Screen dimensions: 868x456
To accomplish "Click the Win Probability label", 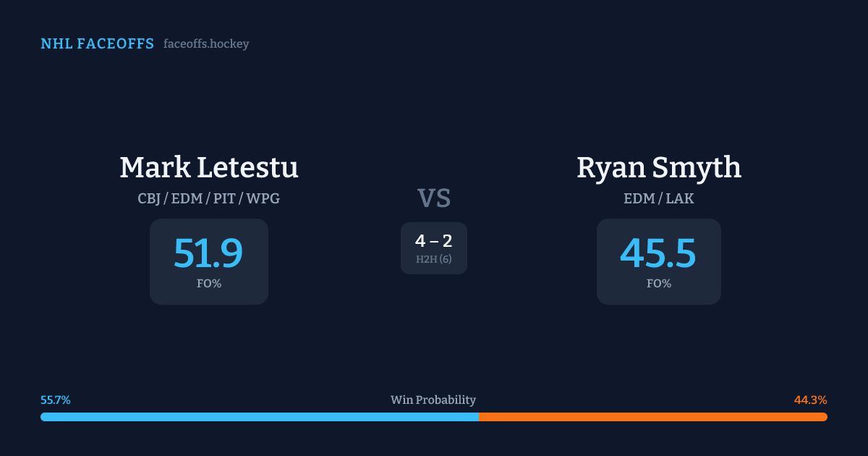I will [x=433, y=400].
